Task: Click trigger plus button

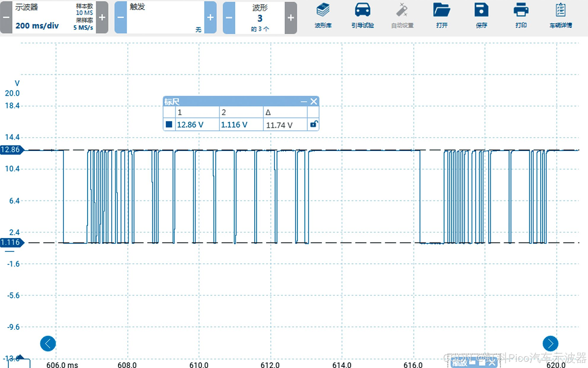Action: coord(210,17)
